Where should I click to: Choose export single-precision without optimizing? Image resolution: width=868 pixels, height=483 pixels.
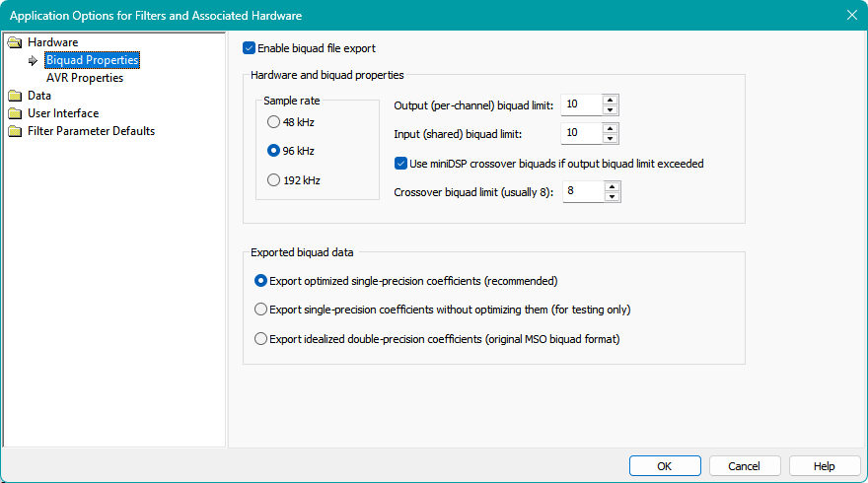coord(260,310)
